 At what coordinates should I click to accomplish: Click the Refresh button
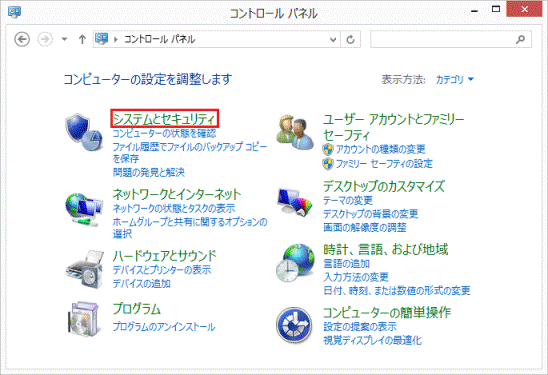351,39
